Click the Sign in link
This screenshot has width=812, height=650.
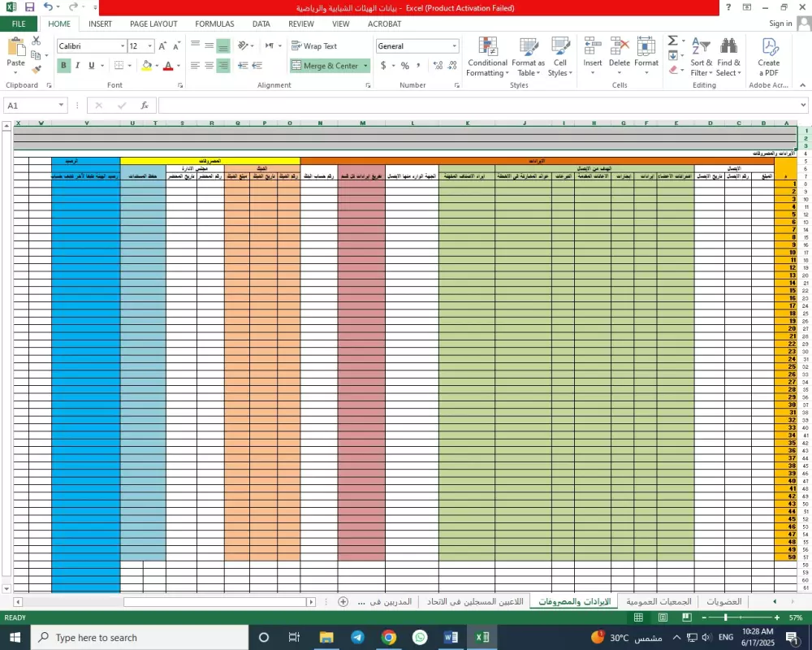(780, 23)
